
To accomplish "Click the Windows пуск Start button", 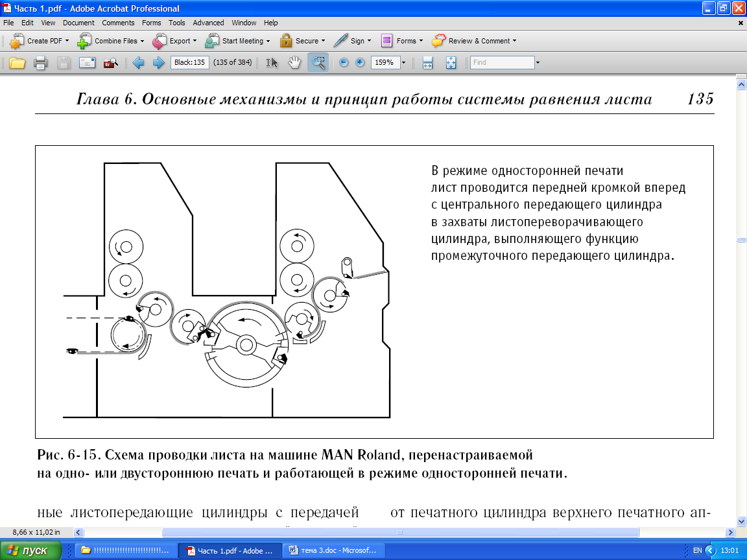I will (x=30, y=550).
